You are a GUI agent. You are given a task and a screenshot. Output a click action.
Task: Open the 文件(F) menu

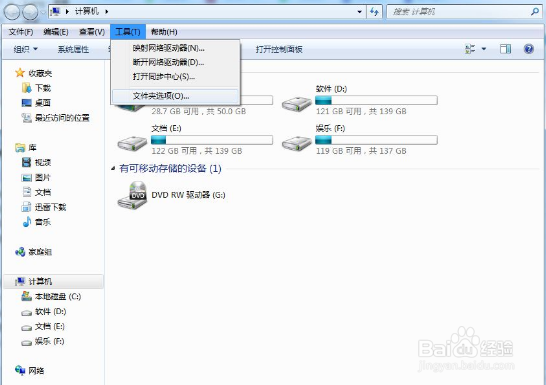click(x=21, y=32)
